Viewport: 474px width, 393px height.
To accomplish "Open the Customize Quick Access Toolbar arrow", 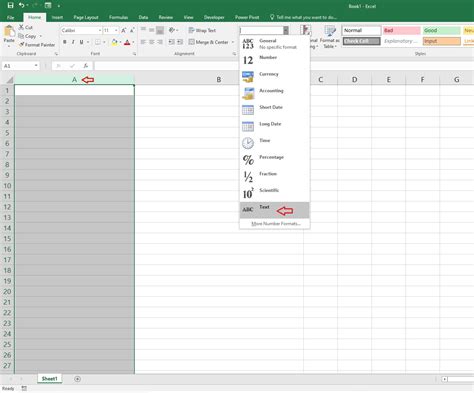I will pyautogui.click(x=59, y=6).
